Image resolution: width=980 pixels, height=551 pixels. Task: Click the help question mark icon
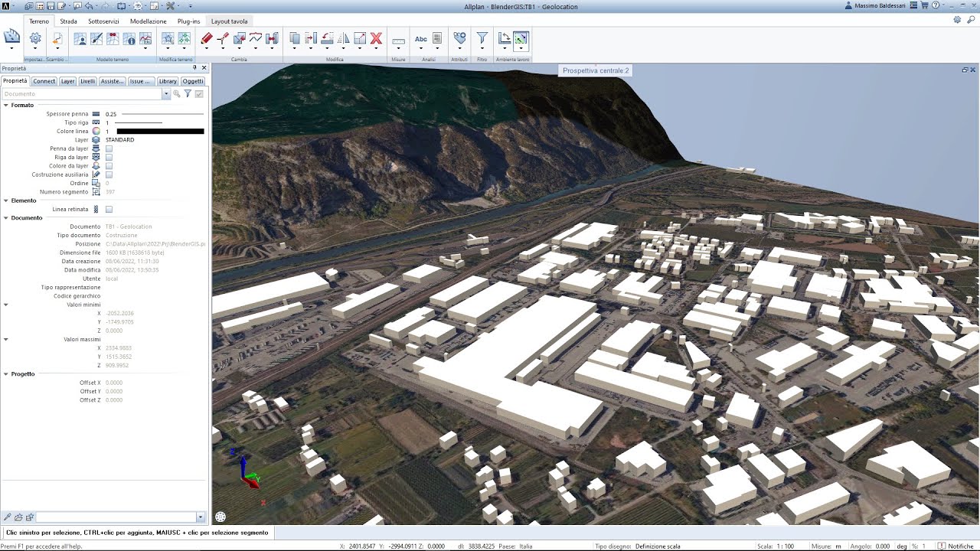[x=936, y=5]
